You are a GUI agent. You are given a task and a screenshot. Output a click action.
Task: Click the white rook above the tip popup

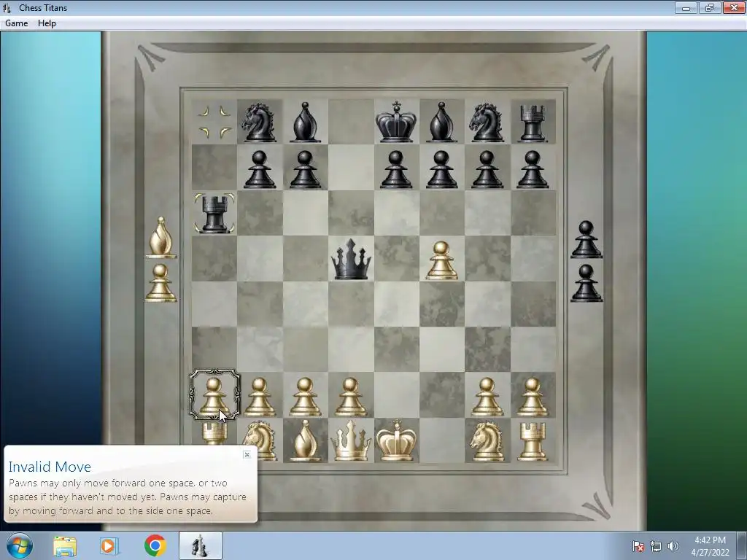(x=214, y=433)
